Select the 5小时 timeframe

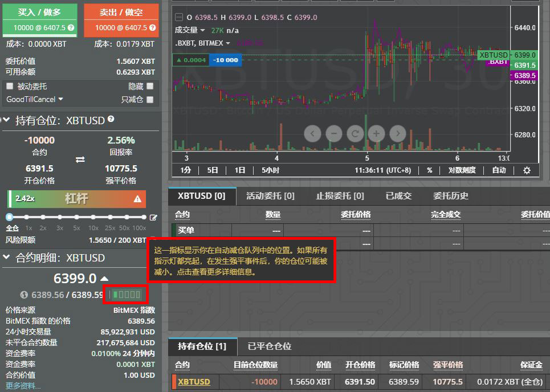tap(270, 170)
